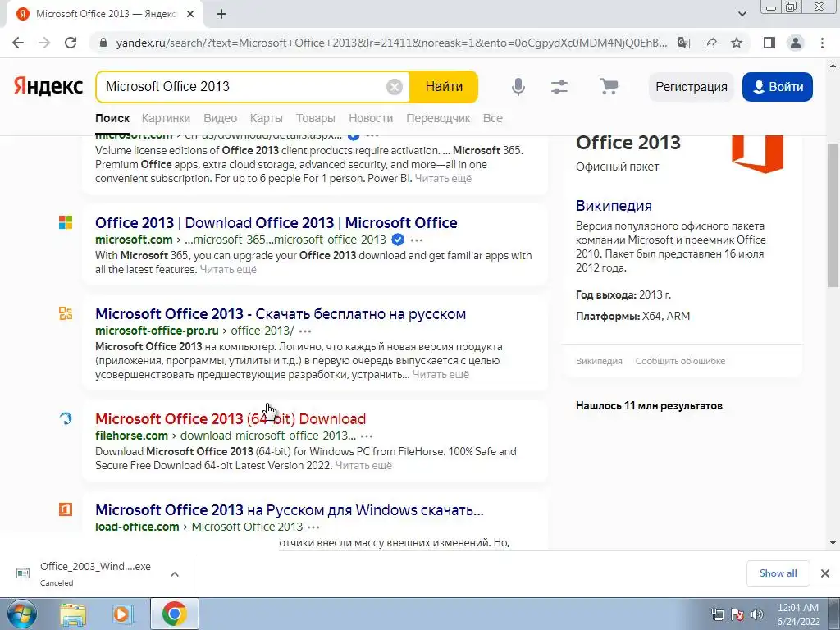
Task: Close the Microsoft Office 2013 Yandex tab
Action: tap(190, 14)
